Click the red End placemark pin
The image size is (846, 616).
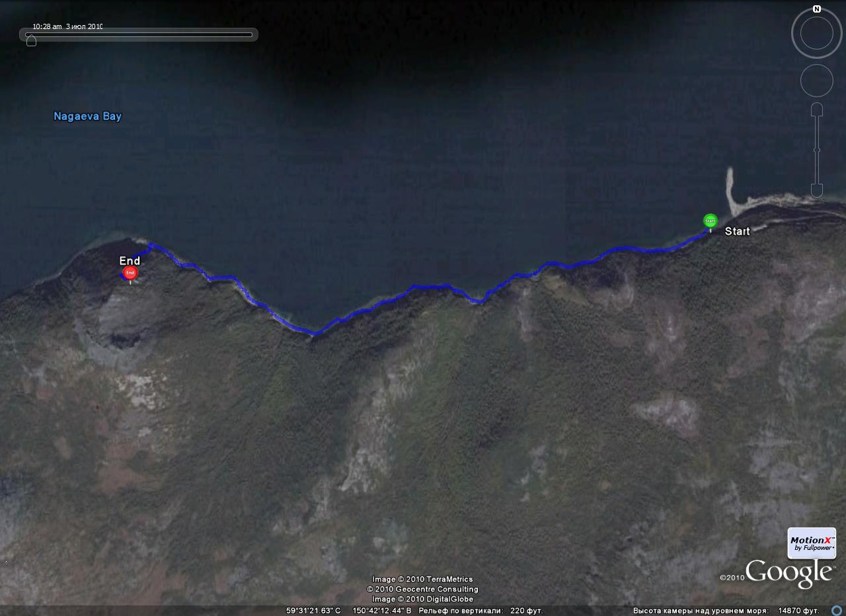tap(130, 274)
